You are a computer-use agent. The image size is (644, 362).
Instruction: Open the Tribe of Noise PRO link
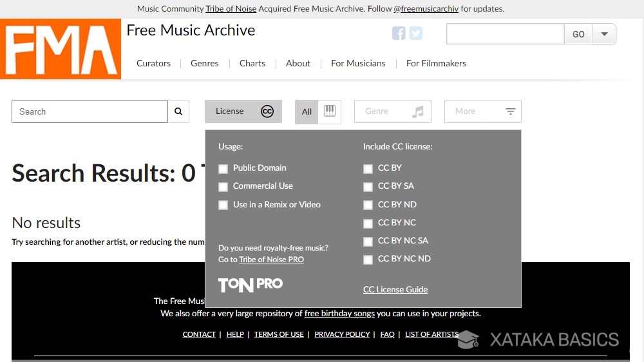(272, 260)
